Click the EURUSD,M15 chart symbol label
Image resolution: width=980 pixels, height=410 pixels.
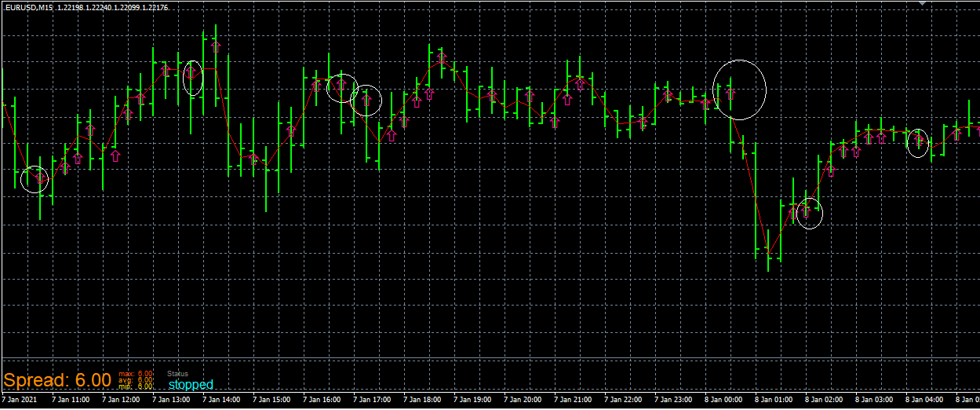coord(27,7)
